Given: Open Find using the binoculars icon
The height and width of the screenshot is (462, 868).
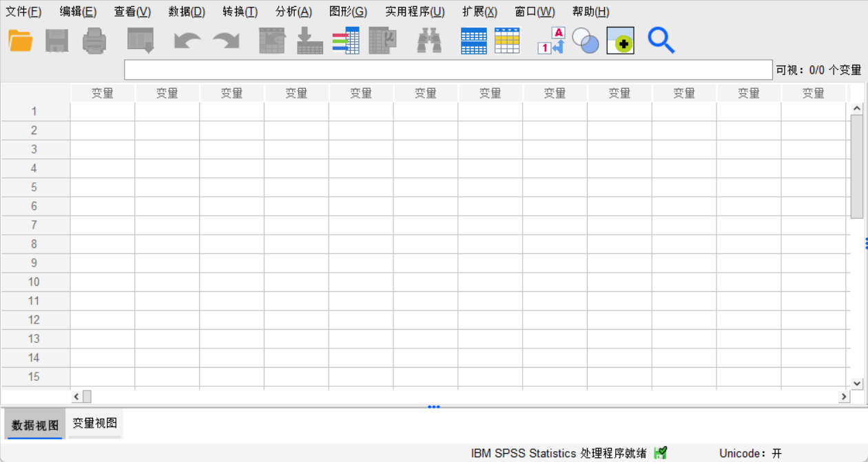Looking at the screenshot, I should (429, 41).
